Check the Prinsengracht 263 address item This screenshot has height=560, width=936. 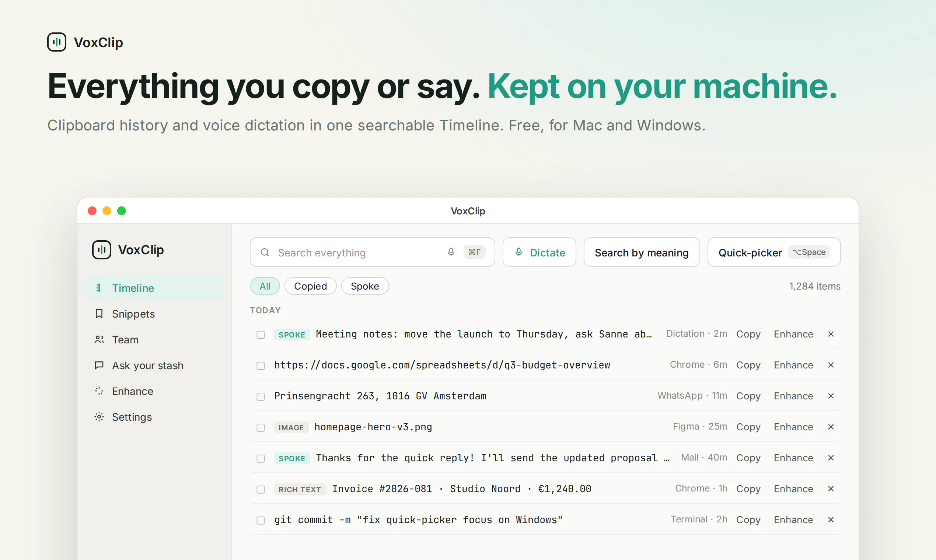[x=261, y=396]
